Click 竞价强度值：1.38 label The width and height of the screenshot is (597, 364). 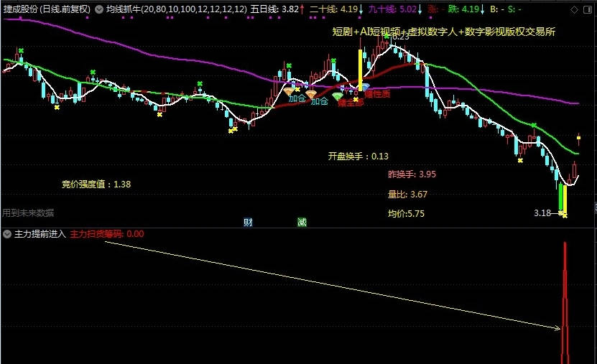pos(96,185)
